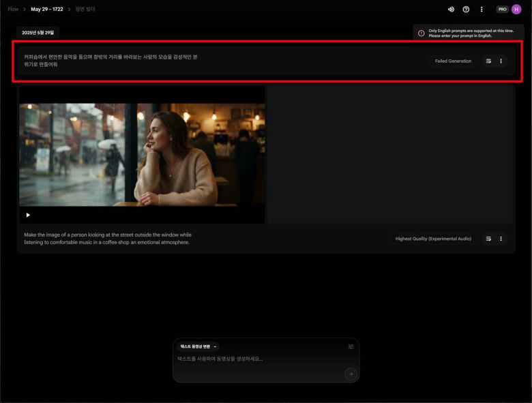Click the Failed Generation status label

click(453, 61)
